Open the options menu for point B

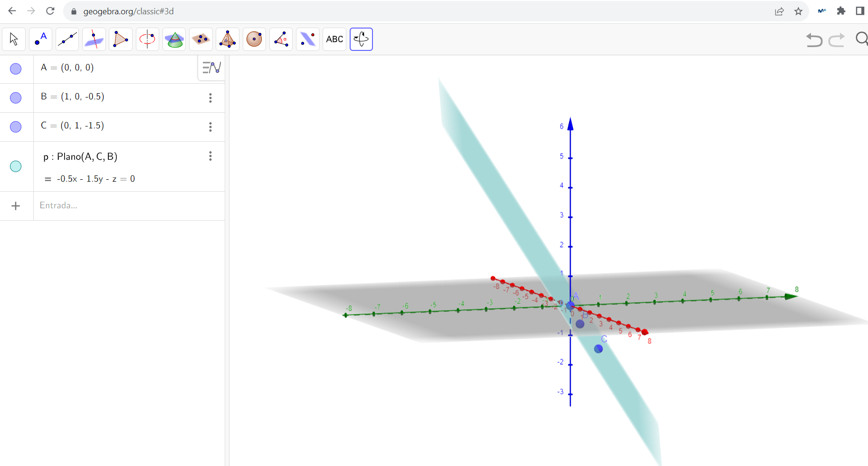click(210, 98)
